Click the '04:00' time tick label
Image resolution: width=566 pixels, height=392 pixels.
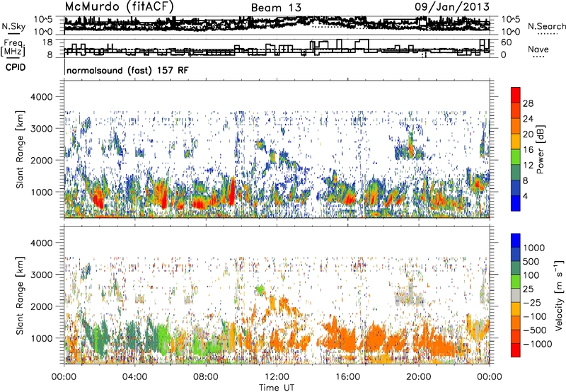pyautogui.click(x=134, y=377)
